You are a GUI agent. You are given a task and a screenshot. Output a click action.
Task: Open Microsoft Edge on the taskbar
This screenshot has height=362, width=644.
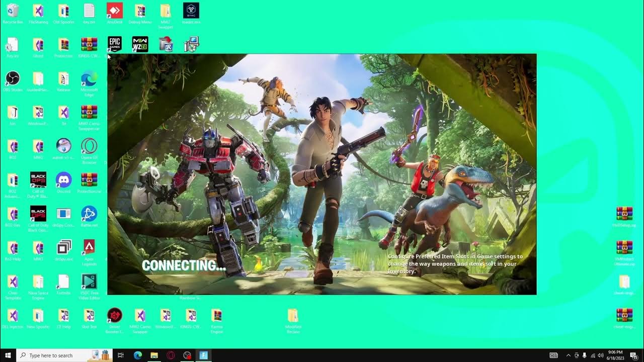137,355
